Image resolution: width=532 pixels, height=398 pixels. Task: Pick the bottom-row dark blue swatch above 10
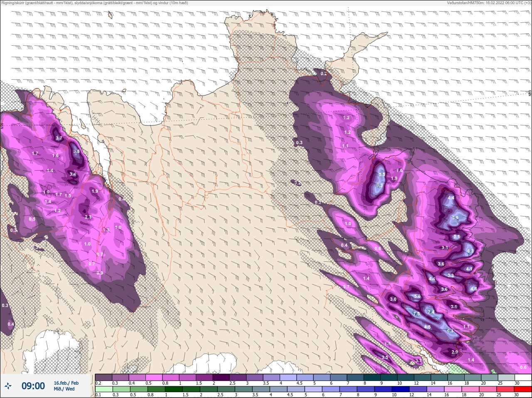tap(400, 390)
